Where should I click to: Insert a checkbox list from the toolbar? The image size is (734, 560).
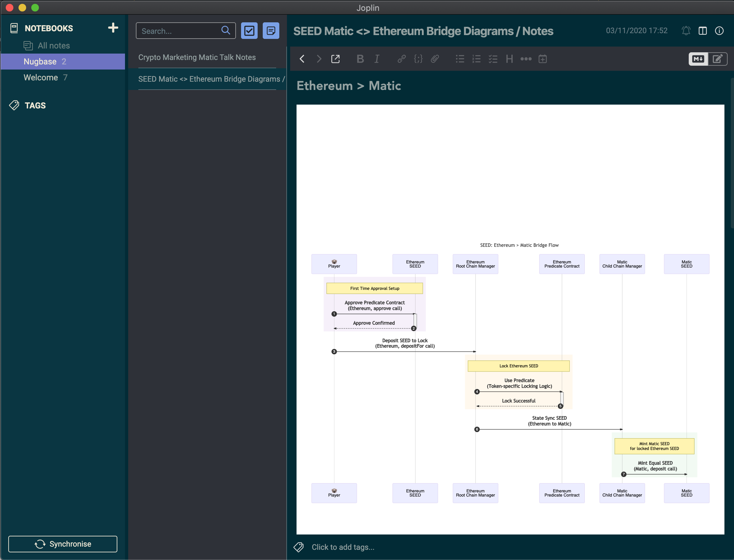point(493,59)
